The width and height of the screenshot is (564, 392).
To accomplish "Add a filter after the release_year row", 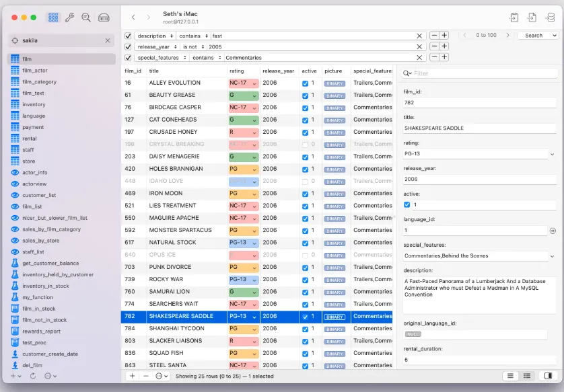I will [x=445, y=46].
